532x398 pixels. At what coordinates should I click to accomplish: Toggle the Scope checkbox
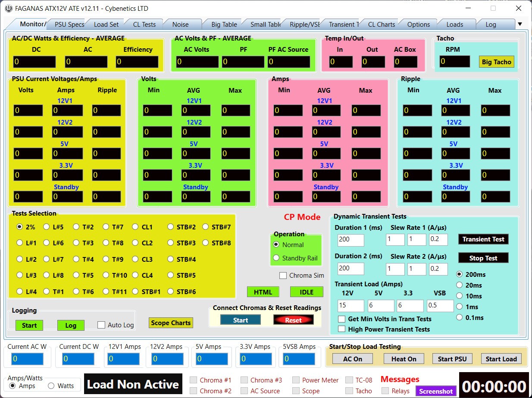tap(296, 391)
